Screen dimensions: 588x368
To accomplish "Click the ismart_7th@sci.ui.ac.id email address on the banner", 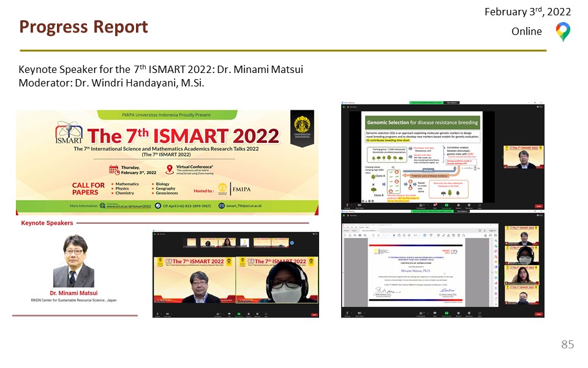I will point(244,206).
